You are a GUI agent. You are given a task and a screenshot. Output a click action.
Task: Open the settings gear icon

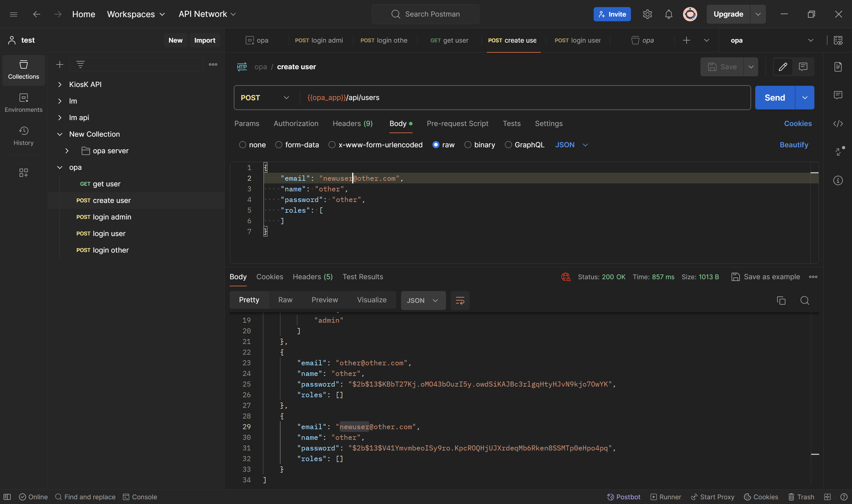[647, 14]
